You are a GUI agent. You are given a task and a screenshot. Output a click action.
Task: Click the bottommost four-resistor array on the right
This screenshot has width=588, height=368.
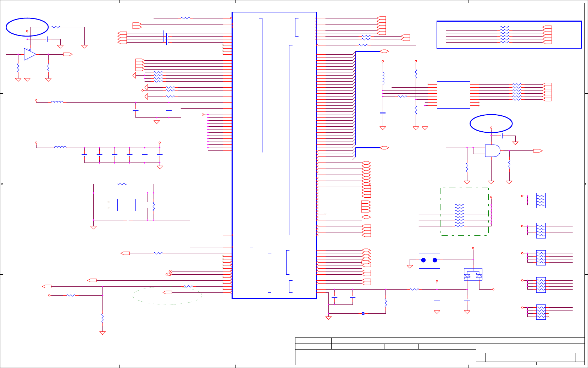point(541,312)
